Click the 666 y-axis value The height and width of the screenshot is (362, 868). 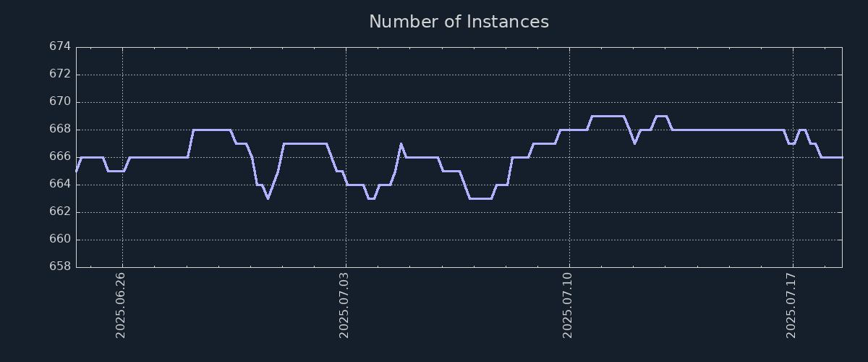[60, 156]
